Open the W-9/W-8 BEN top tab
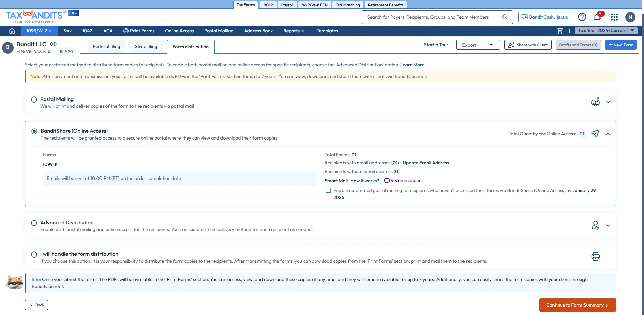 (315, 5)
